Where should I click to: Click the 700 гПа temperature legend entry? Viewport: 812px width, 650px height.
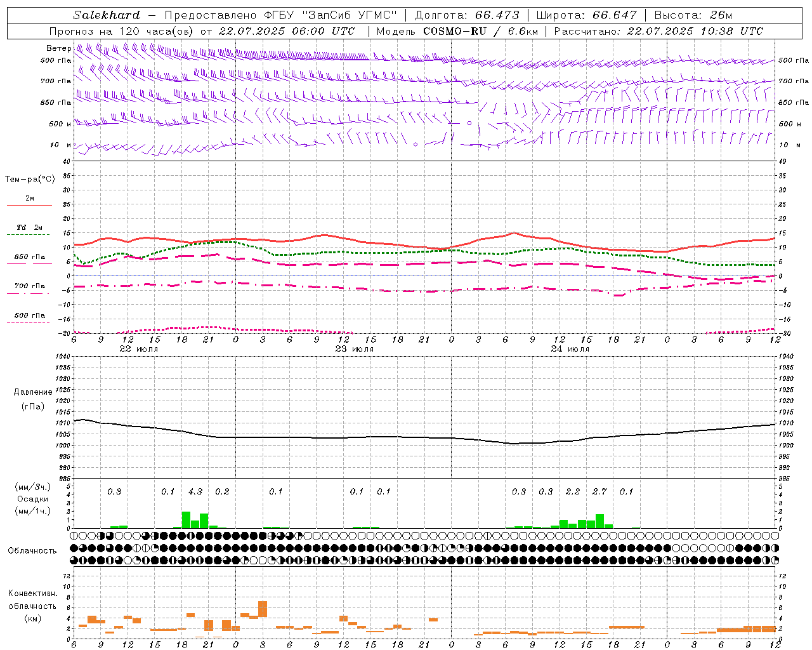[x=30, y=286]
